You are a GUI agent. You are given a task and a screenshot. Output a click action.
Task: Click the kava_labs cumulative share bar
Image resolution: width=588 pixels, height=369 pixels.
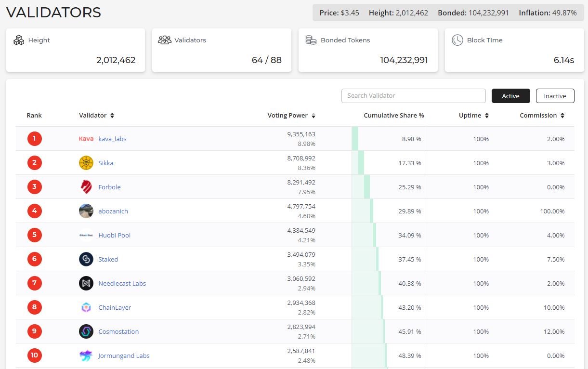coord(355,139)
